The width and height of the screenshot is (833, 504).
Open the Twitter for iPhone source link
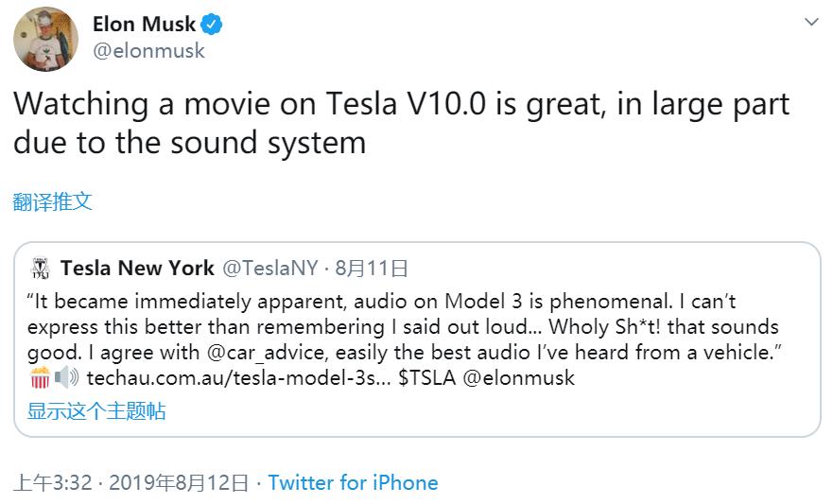click(353, 483)
